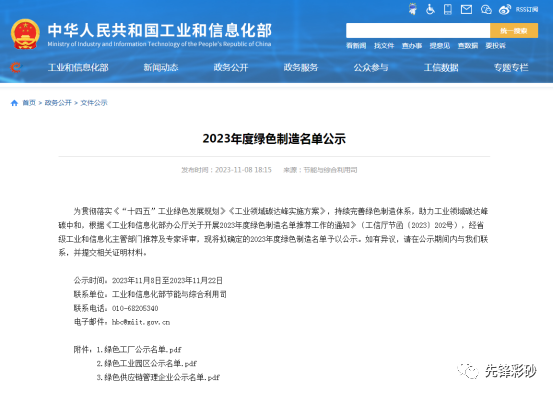Click the mobile phone version icon
Screen dimensions: 554x395
pyautogui.click(x=448, y=9)
